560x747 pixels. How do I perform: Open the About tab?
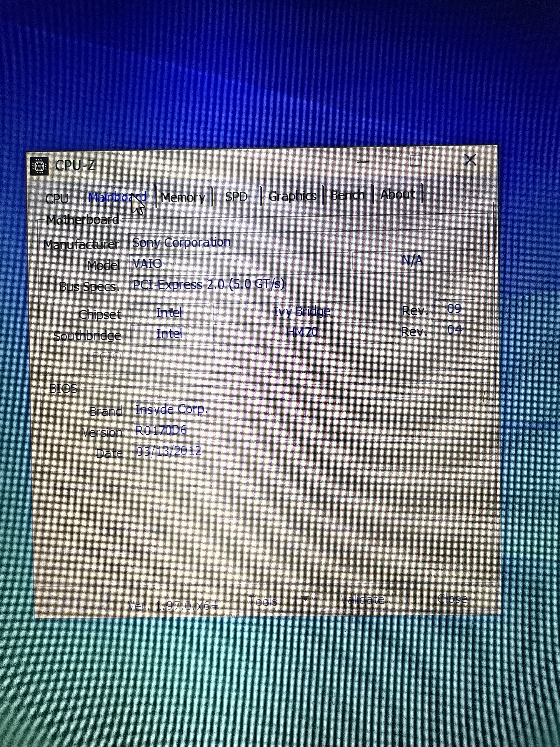click(x=397, y=195)
